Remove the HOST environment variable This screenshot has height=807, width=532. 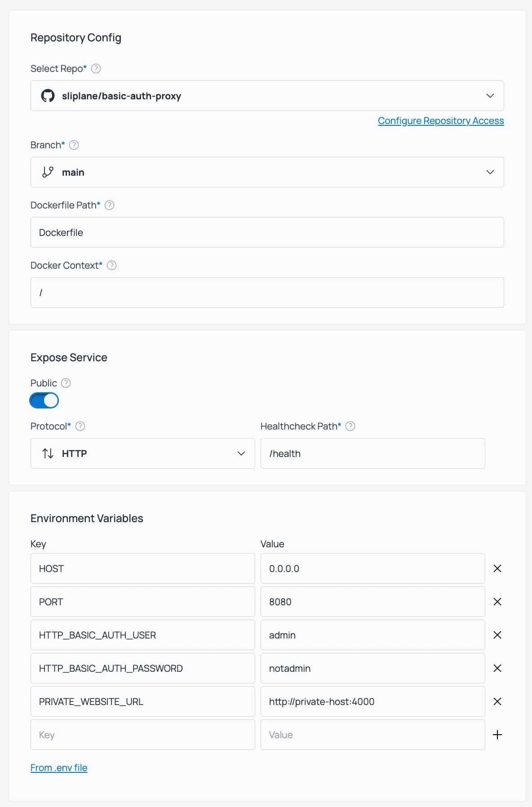(x=497, y=568)
